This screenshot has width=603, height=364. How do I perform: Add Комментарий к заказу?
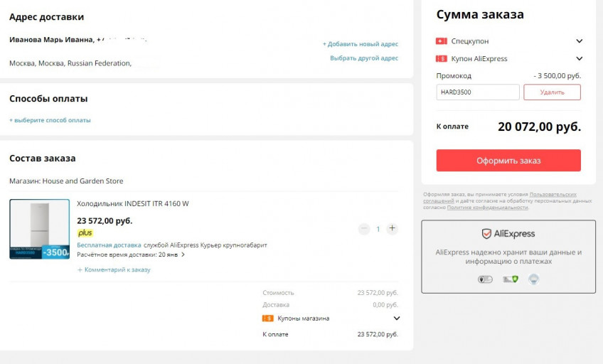[114, 270]
